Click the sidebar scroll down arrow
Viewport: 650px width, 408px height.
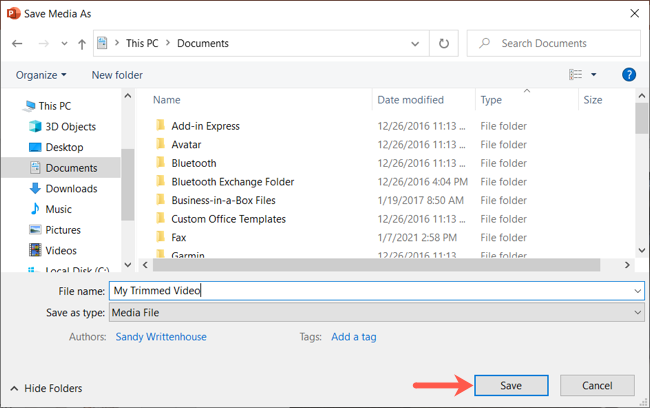(128, 265)
